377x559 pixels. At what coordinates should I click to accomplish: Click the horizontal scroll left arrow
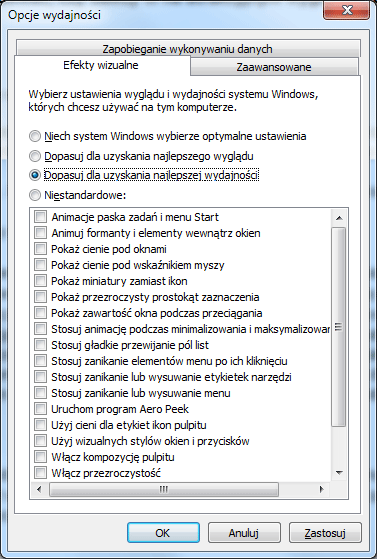[39, 489]
